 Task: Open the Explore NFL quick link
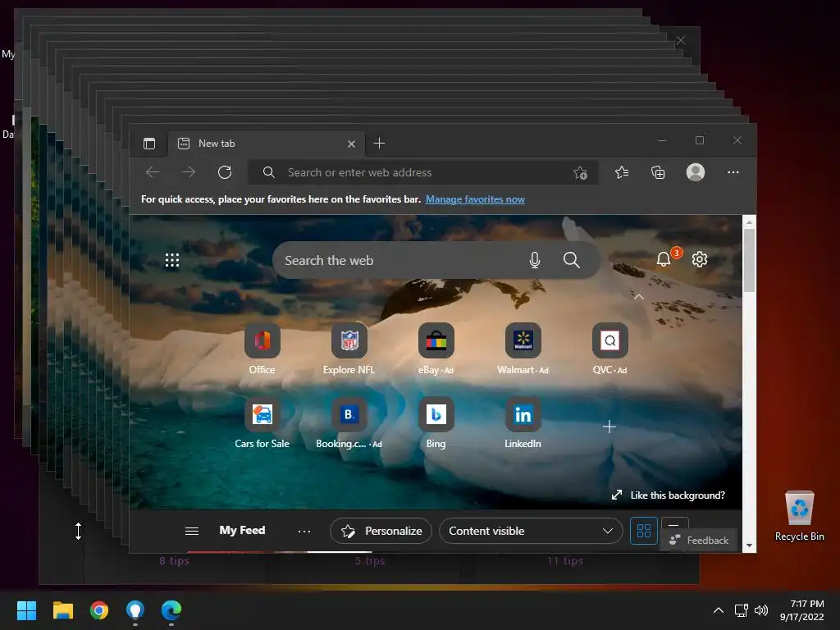(x=349, y=349)
